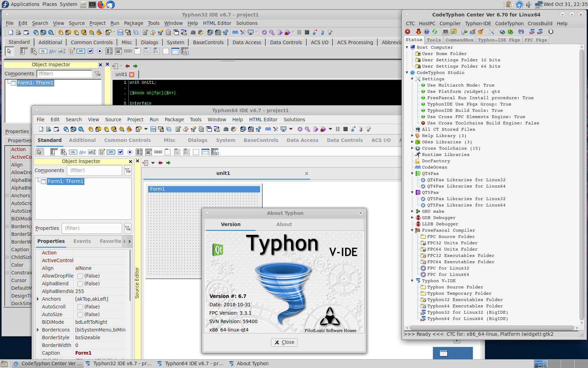Select the TRadioButton component in Typhon64 palette
Viewport: 588px width, 368px height.
(x=130, y=152)
